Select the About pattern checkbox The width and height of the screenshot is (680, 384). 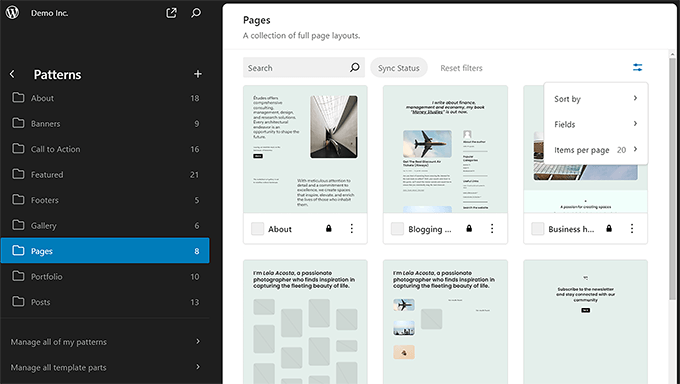258,229
